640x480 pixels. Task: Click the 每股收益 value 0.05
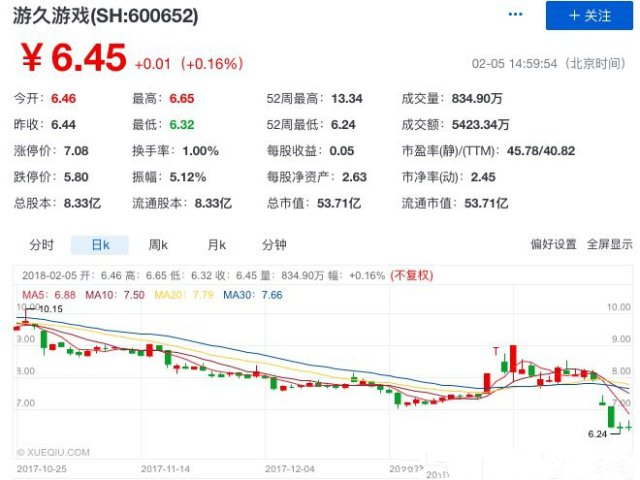pyautogui.click(x=342, y=151)
